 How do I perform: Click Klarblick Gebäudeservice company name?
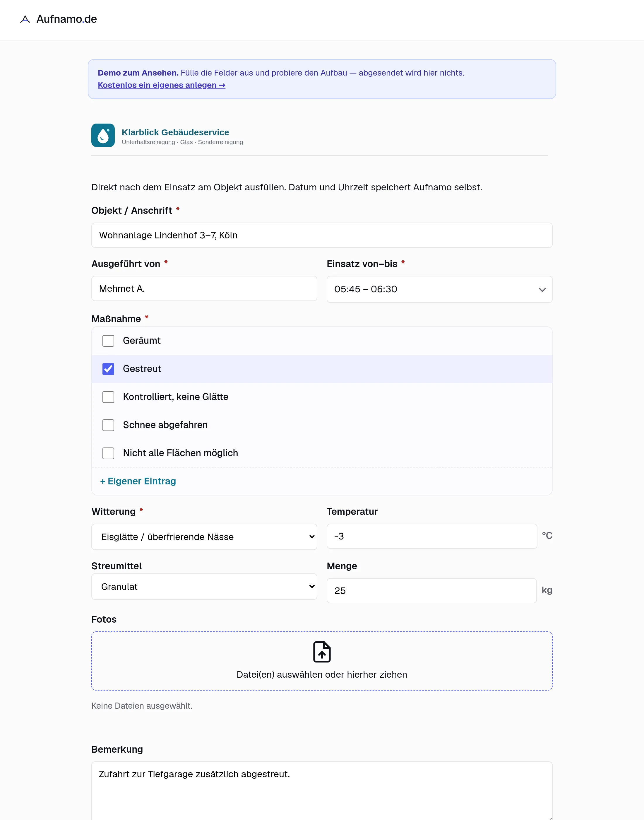click(175, 132)
